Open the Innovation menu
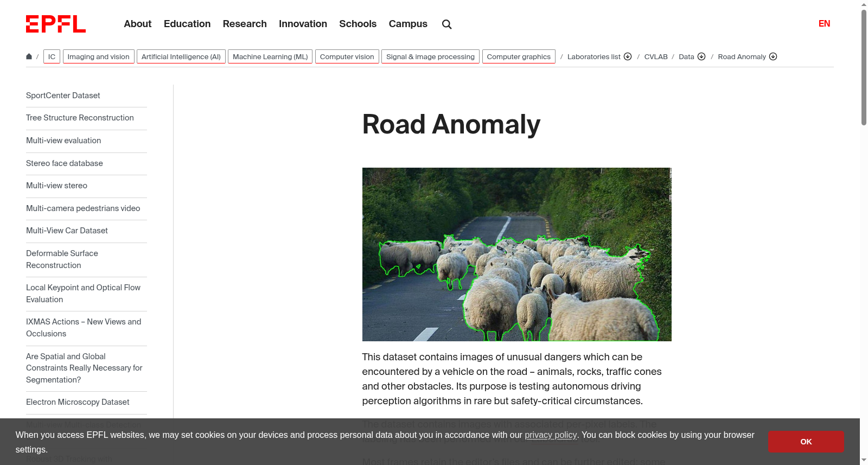Viewport: 868px width, 465px height. [x=303, y=24]
